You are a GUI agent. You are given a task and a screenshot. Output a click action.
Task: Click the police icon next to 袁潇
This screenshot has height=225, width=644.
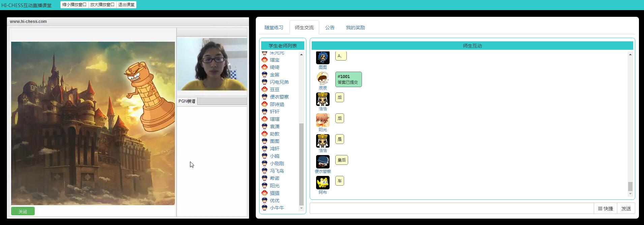pyautogui.click(x=265, y=126)
